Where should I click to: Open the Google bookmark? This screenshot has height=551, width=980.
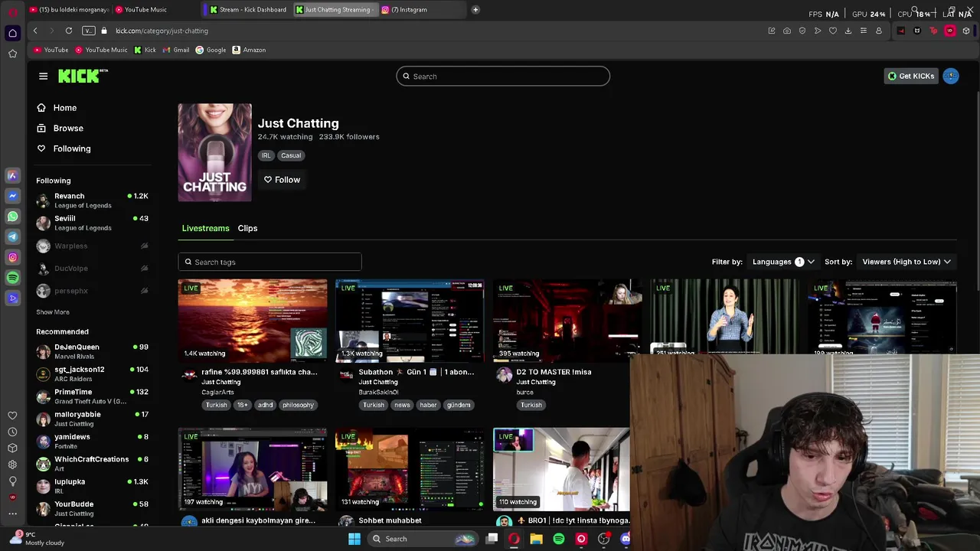[211, 50]
